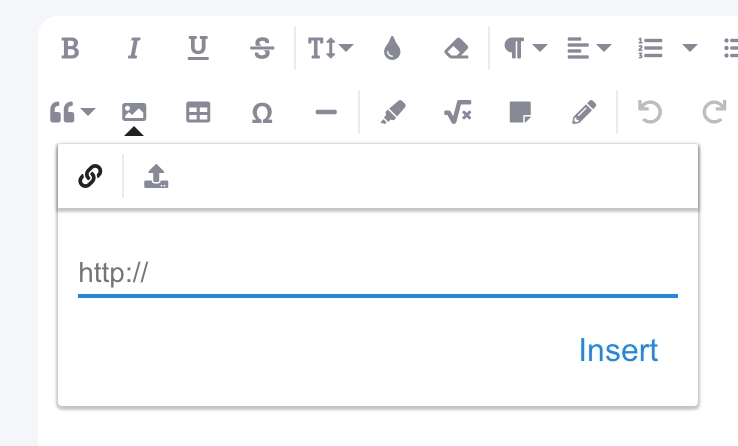Open the paragraph format dropdown

524,48
